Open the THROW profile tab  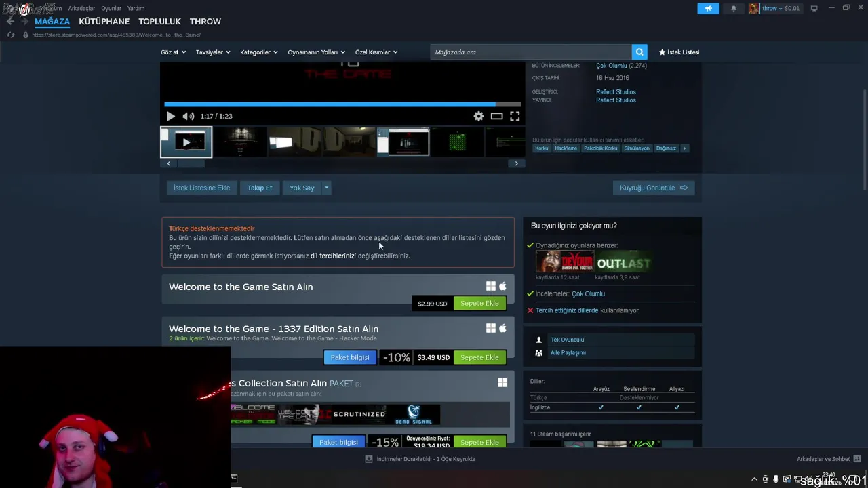click(x=205, y=22)
